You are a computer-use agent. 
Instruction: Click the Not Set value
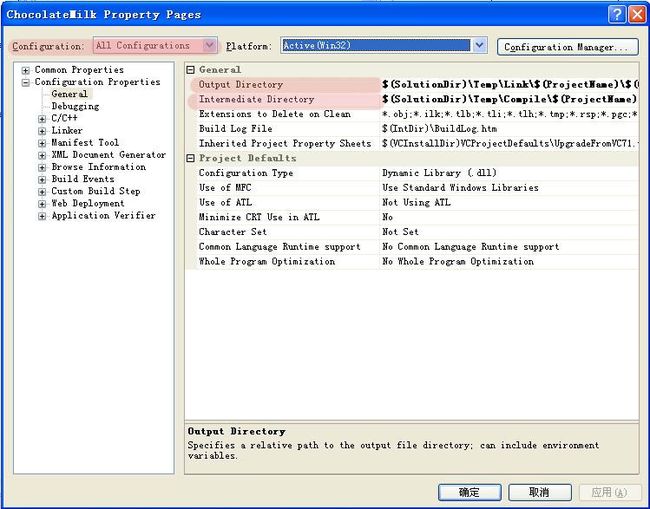(x=509, y=232)
